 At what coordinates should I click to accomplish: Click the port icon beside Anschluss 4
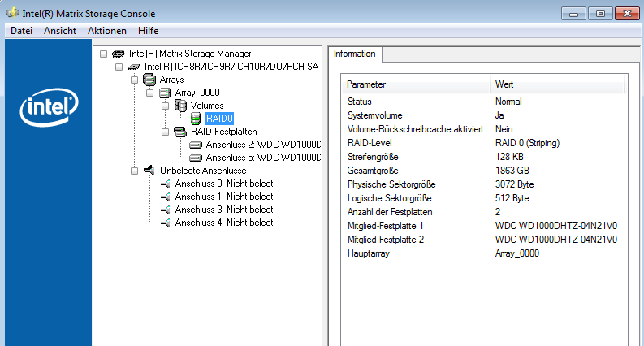click(165, 223)
